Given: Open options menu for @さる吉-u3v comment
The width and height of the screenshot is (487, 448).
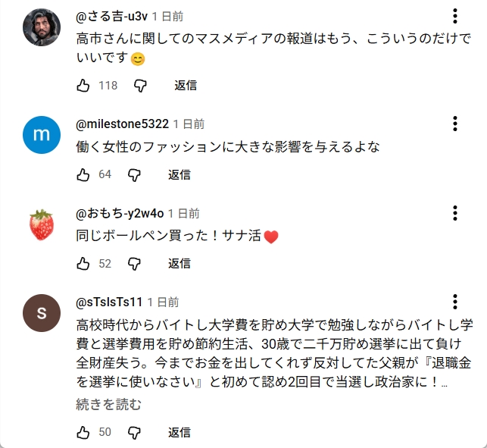Looking at the screenshot, I should click(x=454, y=17).
